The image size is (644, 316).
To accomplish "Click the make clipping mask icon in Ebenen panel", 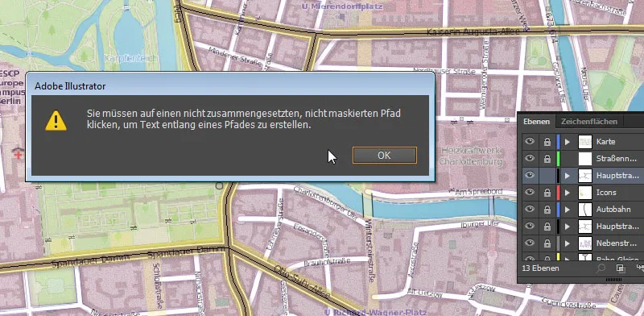I will pos(621,268).
